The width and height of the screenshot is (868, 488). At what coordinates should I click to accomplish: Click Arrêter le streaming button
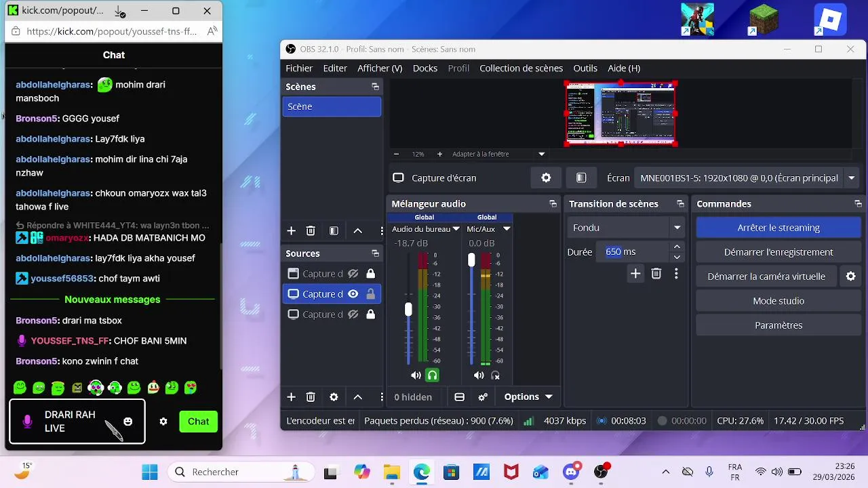click(x=778, y=228)
